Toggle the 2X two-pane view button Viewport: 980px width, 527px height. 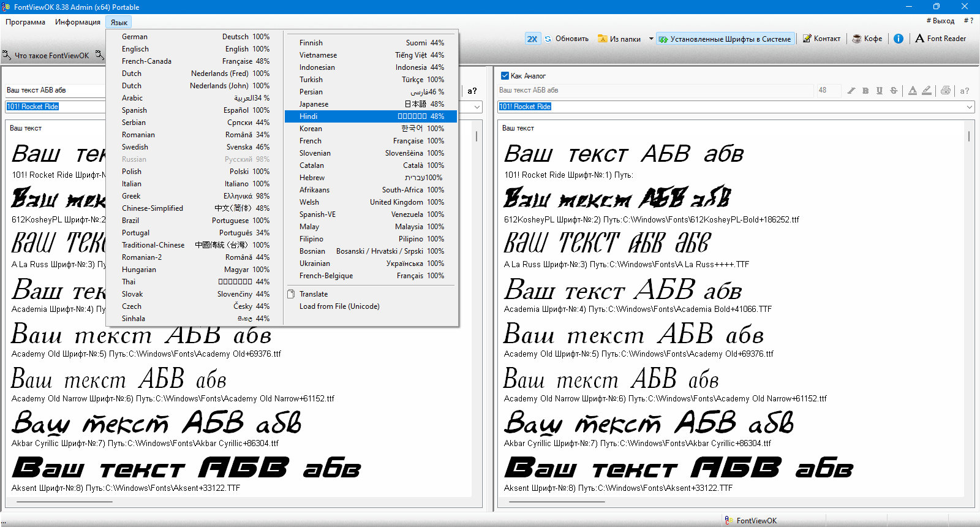click(532, 39)
